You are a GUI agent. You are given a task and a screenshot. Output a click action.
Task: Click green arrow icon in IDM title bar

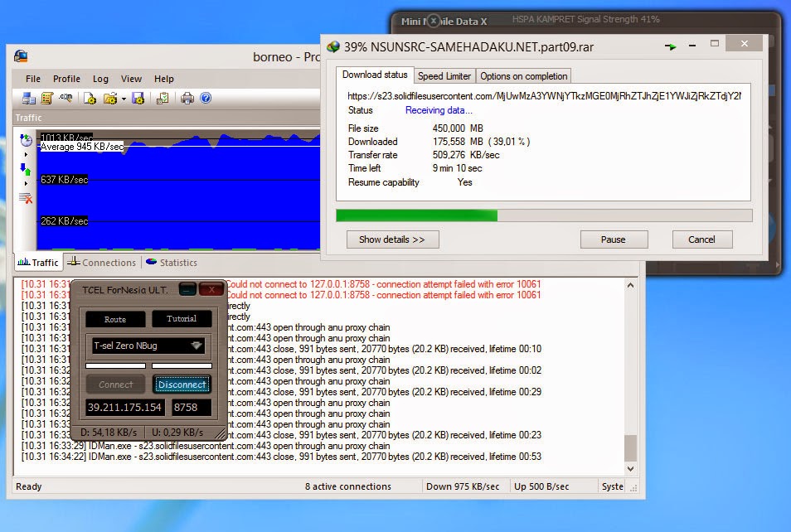(670, 47)
